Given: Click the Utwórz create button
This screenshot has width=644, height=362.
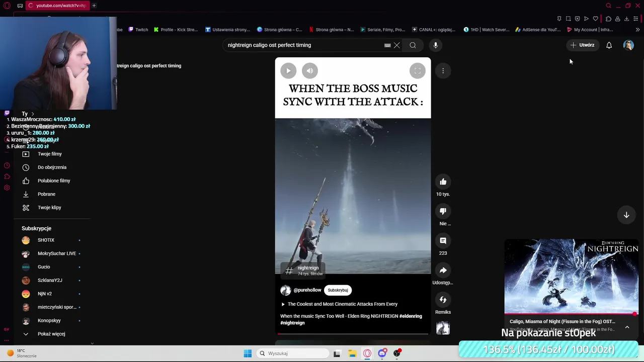Looking at the screenshot, I should tap(583, 45).
